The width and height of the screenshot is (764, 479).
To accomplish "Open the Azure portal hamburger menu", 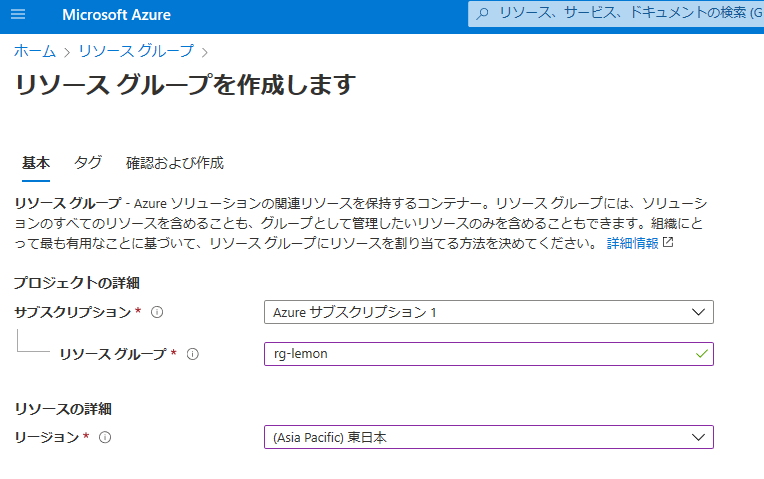I will pyautogui.click(x=18, y=14).
